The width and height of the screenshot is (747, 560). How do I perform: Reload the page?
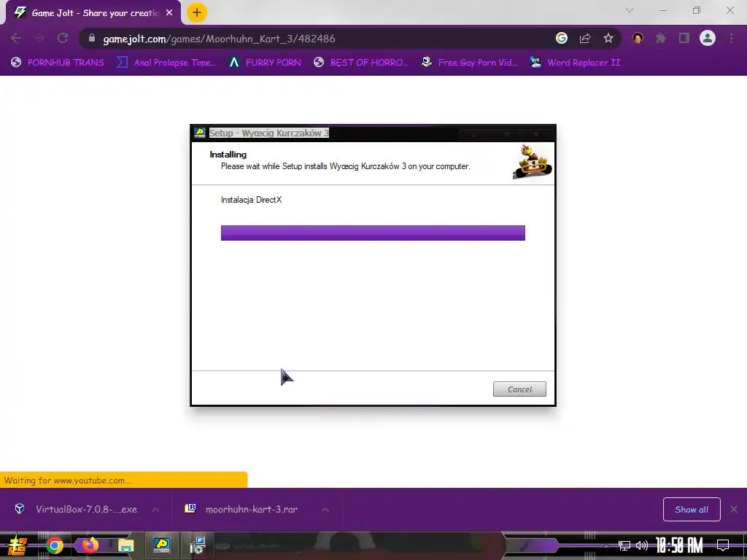tap(63, 38)
